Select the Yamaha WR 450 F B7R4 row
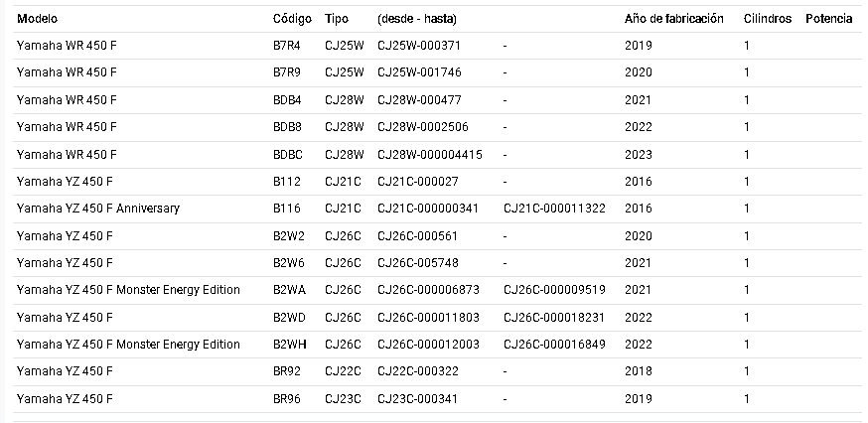 click(x=434, y=46)
